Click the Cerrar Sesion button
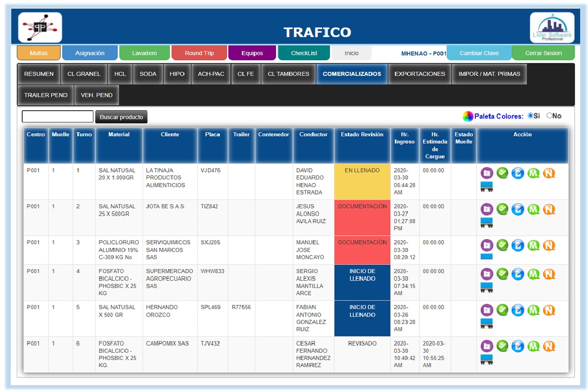 pyautogui.click(x=543, y=53)
